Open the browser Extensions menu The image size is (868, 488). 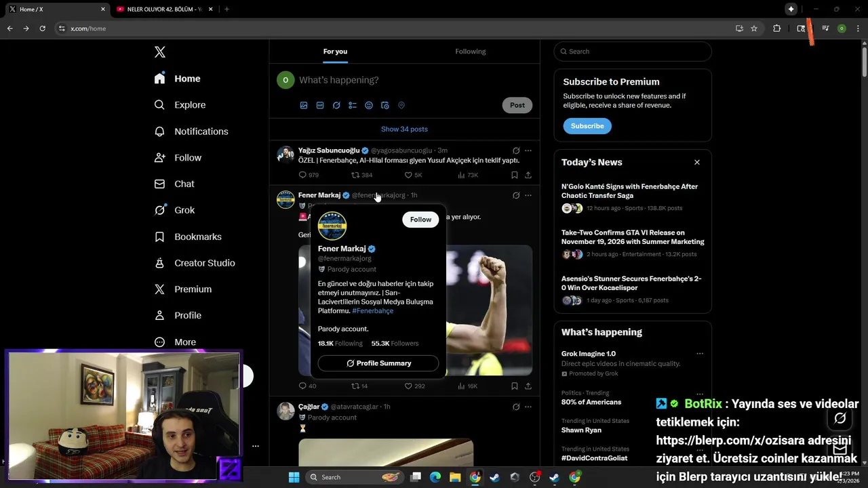(x=777, y=28)
